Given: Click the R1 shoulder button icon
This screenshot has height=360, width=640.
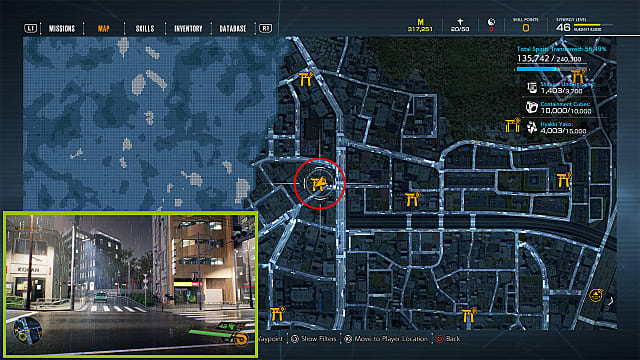Looking at the screenshot, I should coord(266,28).
